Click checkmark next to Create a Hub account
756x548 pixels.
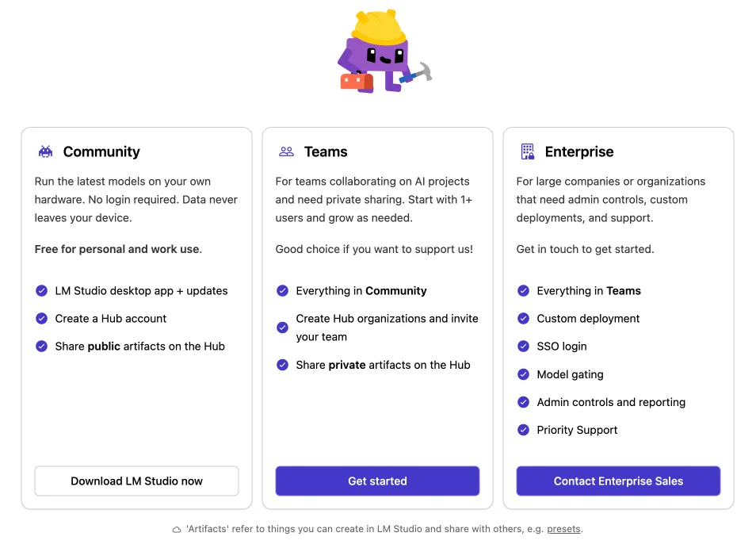(x=42, y=319)
